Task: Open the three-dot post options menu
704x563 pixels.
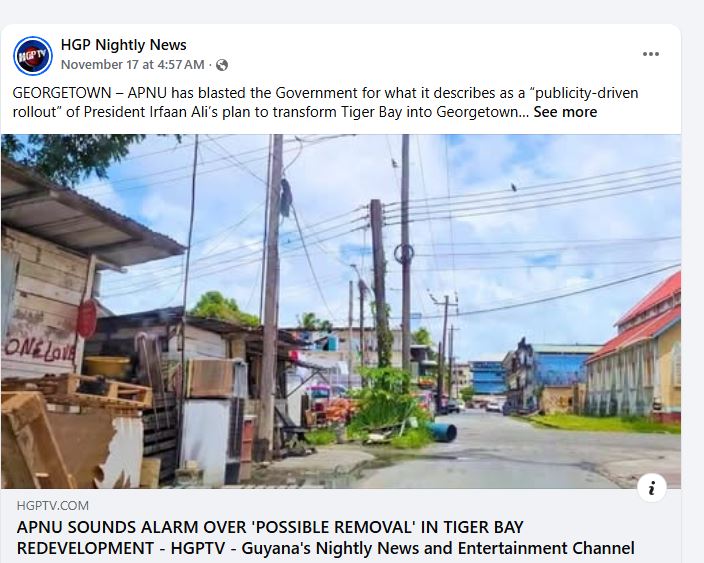Action: [x=651, y=54]
